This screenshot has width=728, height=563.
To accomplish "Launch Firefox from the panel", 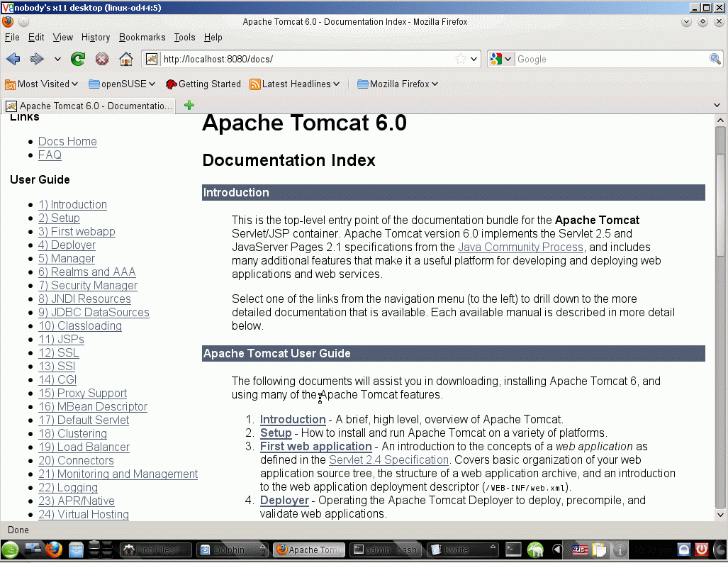I will pos(54,550).
